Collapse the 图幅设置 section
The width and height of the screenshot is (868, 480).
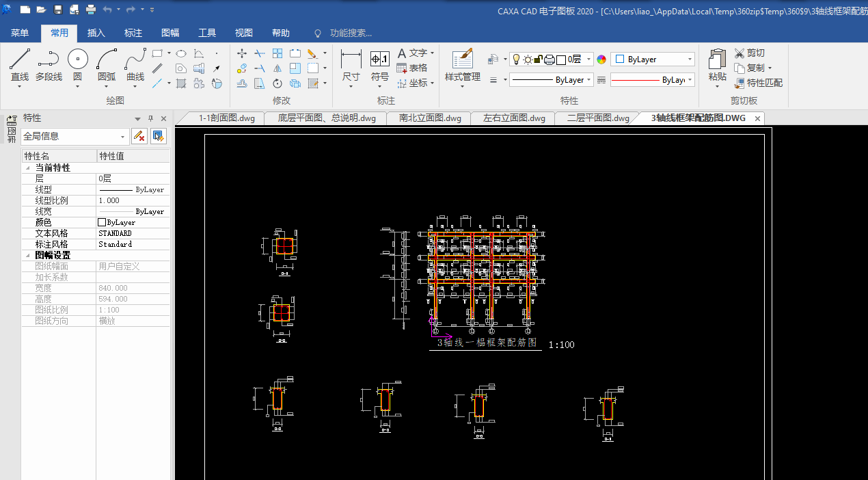tap(27, 255)
